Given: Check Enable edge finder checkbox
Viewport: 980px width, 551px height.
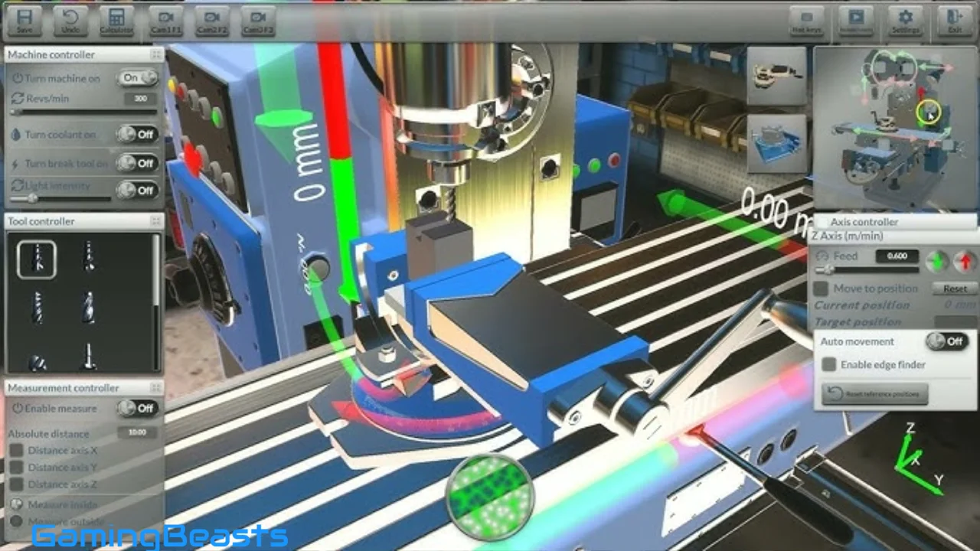Looking at the screenshot, I should 828,364.
